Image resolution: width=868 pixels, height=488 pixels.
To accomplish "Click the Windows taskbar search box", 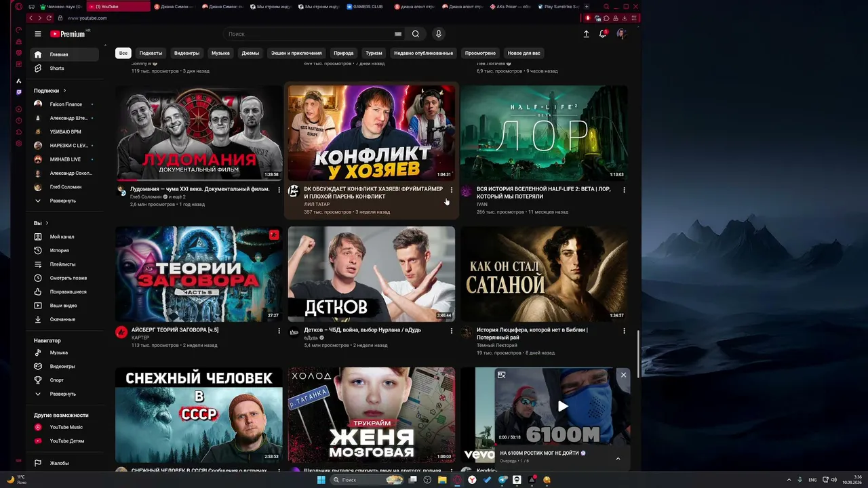I will tap(367, 480).
